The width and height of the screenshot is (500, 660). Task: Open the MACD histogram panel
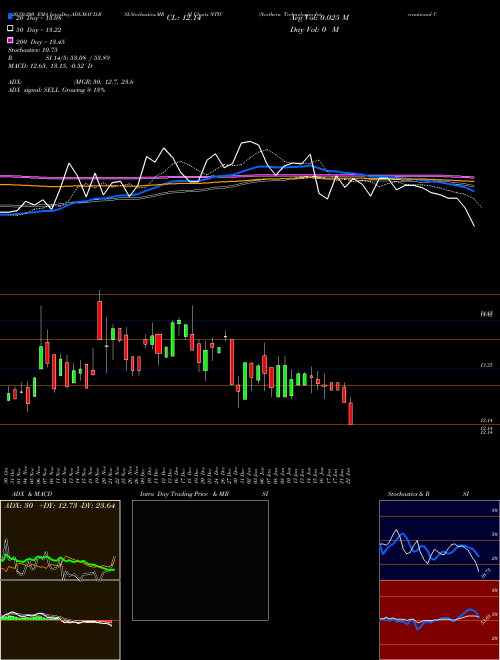click(x=60, y=620)
